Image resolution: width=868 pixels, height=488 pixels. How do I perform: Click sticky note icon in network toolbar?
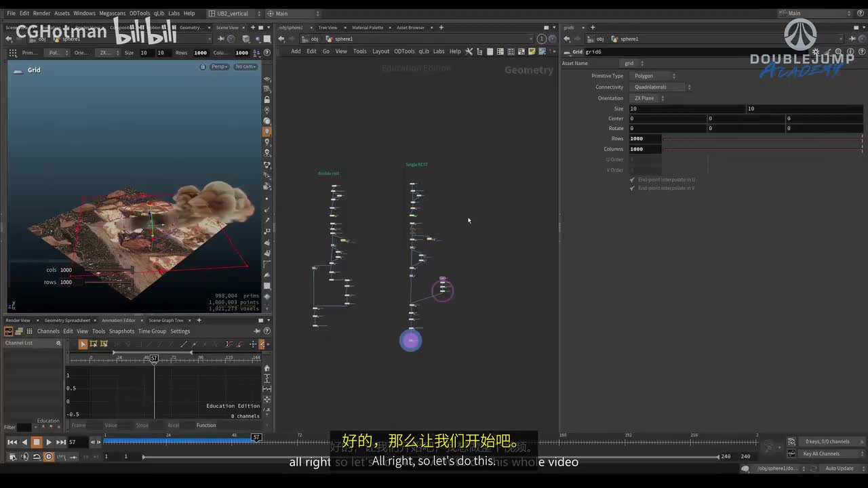[532, 52]
